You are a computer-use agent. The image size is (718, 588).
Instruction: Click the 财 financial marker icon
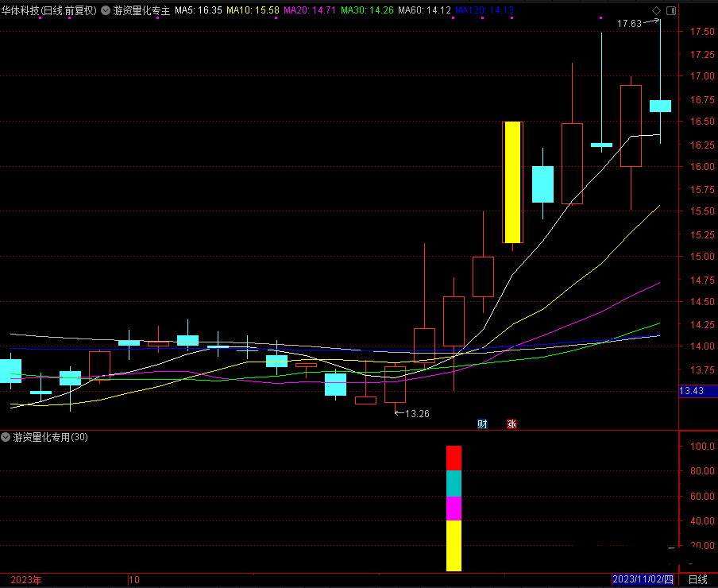point(482,424)
